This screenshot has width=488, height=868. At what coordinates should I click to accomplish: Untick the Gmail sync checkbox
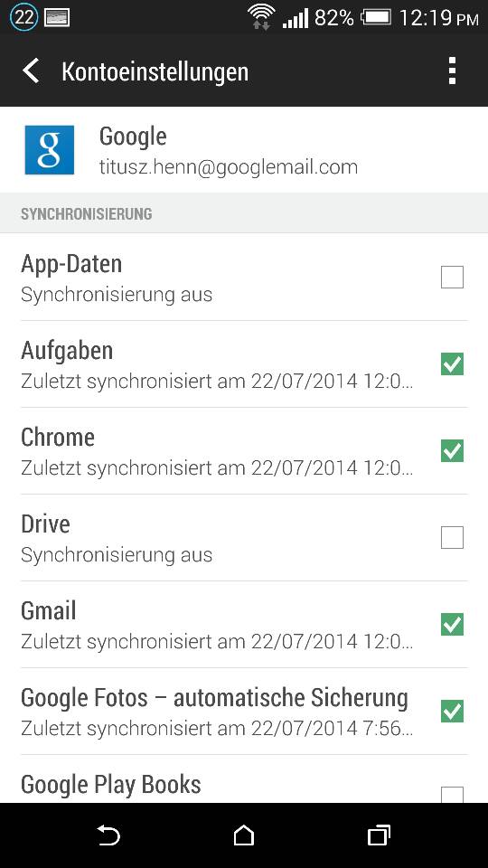[x=452, y=625]
